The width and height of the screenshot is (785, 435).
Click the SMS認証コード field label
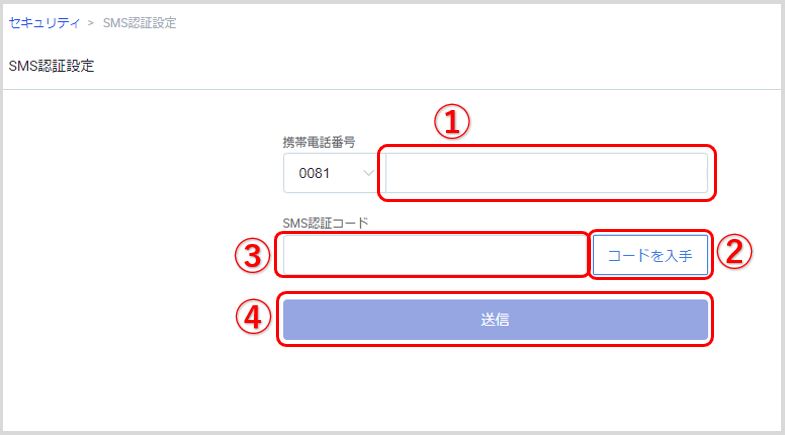point(325,223)
